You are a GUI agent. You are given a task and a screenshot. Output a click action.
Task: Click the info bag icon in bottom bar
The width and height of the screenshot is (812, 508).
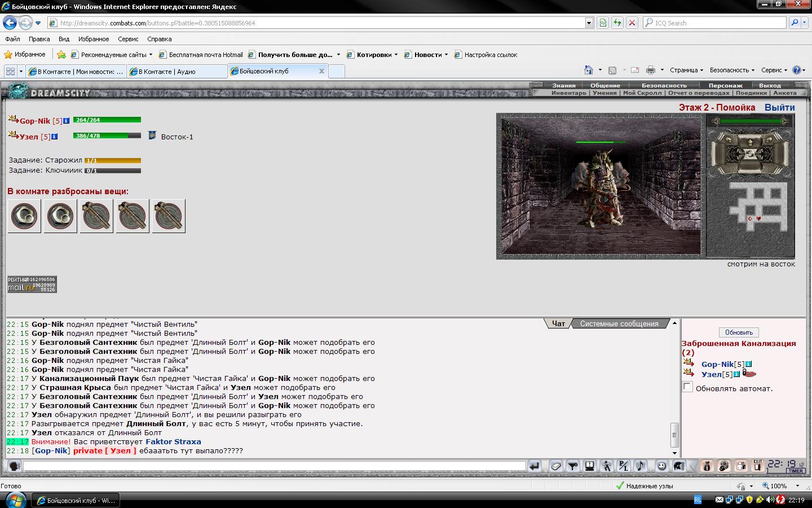707,466
